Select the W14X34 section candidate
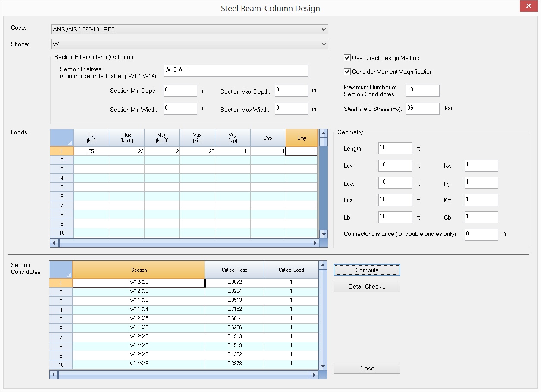 pos(139,310)
